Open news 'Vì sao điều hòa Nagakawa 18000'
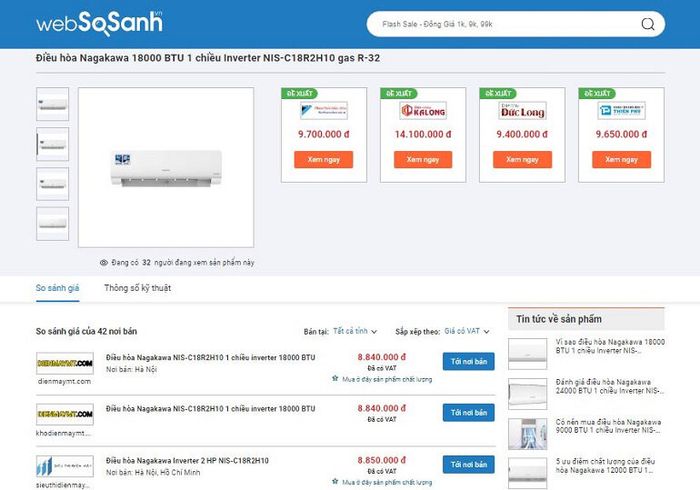Image resolution: width=700 pixels, height=490 pixels. point(610,346)
